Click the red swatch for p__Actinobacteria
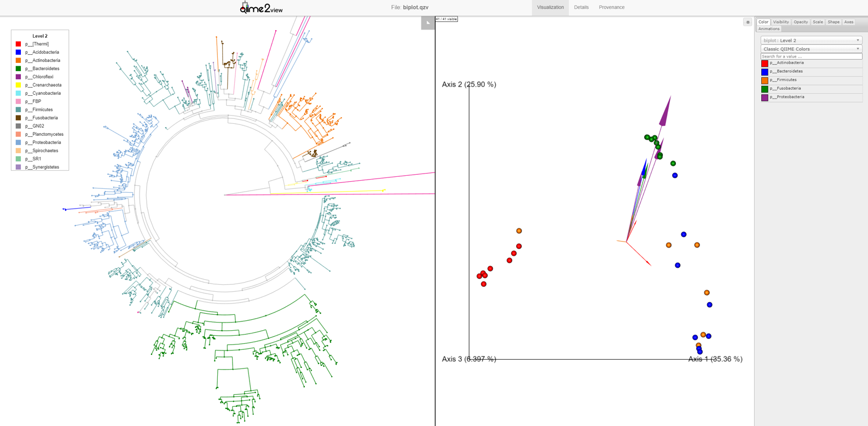 point(765,64)
